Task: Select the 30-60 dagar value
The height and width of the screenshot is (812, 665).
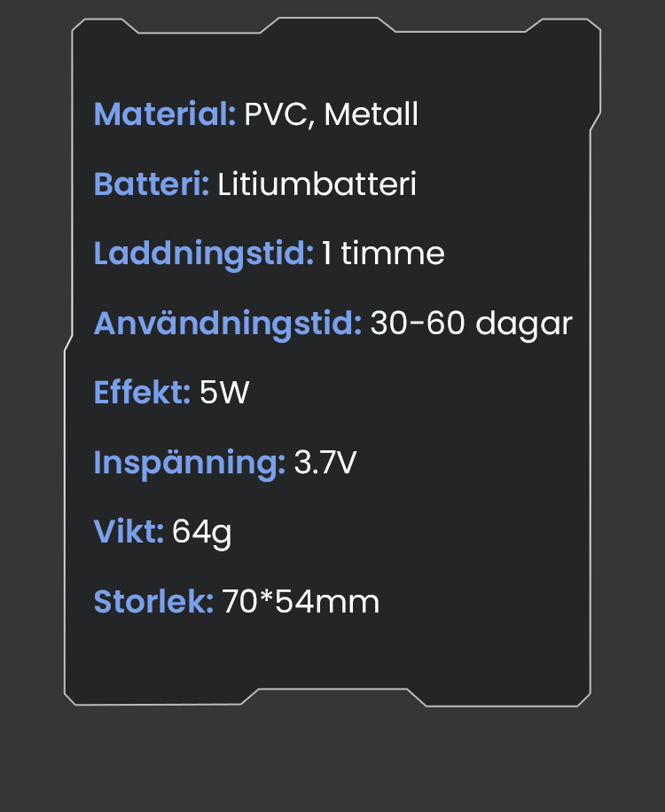Action: (x=471, y=324)
